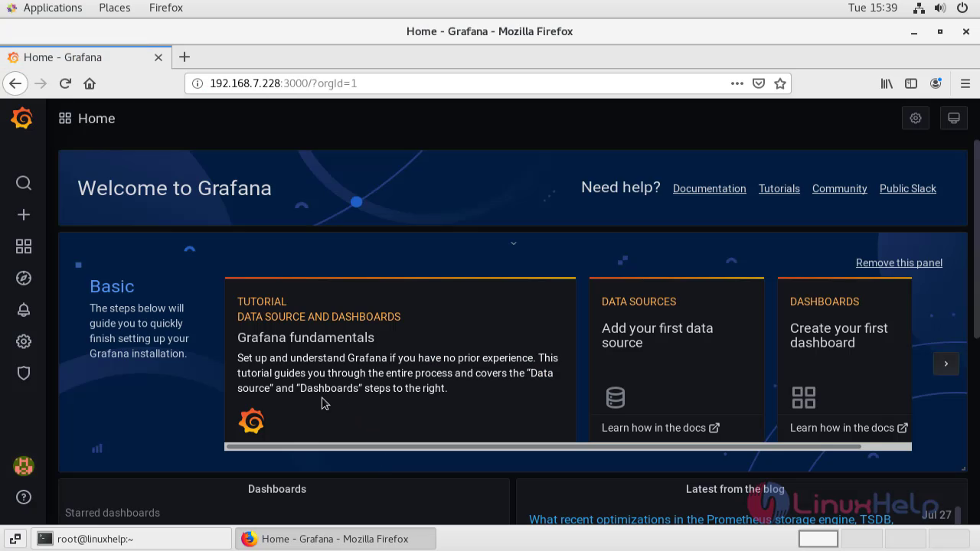Click the user avatar in the sidebar
The width and height of the screenshot is (980, 551).
pos(24,465)
